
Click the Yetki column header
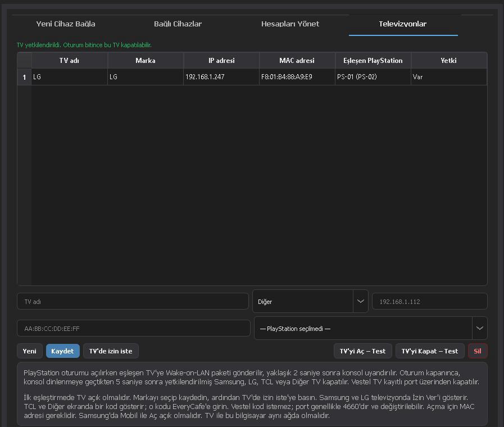[449, 61]
